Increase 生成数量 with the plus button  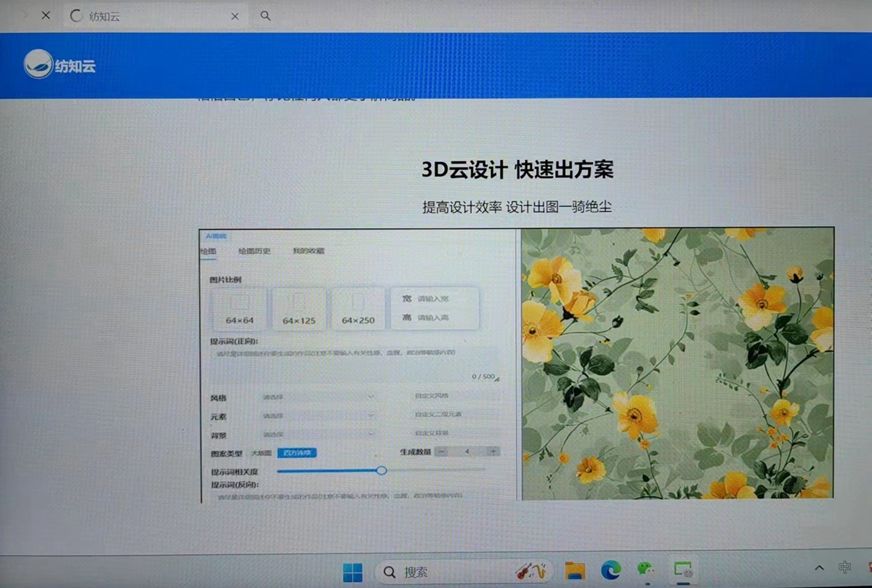pos(493,451)
